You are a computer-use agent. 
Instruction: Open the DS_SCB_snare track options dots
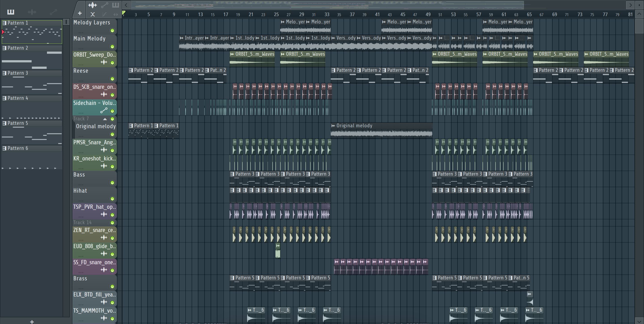(x=81, y=97)
